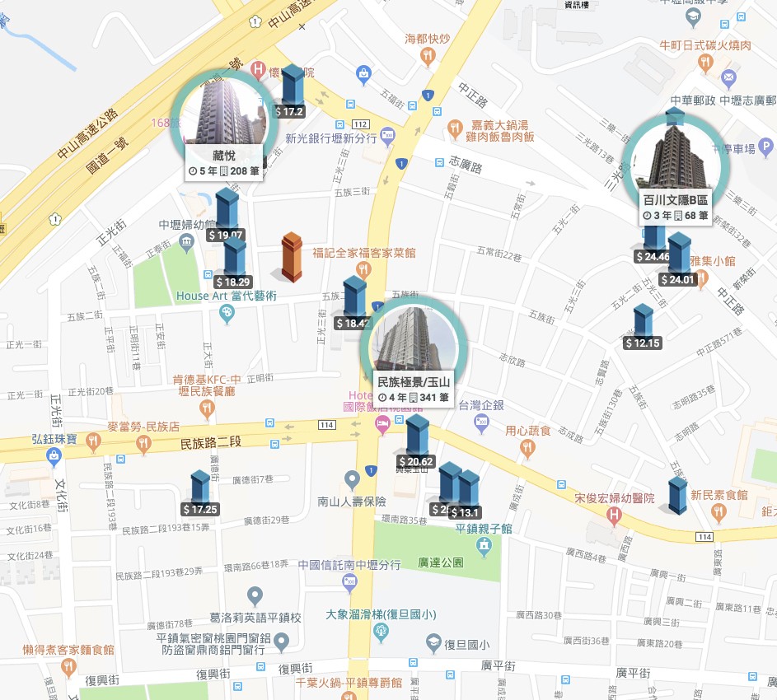The height and width of the screenshot is (700, 777).
Task: Open the building marker priced $ 12.15
Action: (x=644, y=321)
